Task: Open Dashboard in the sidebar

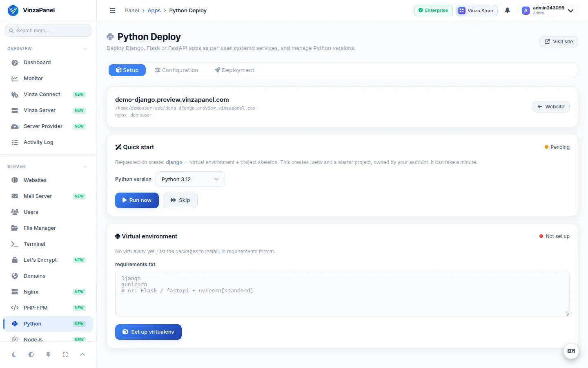Action: pos(48,63)
